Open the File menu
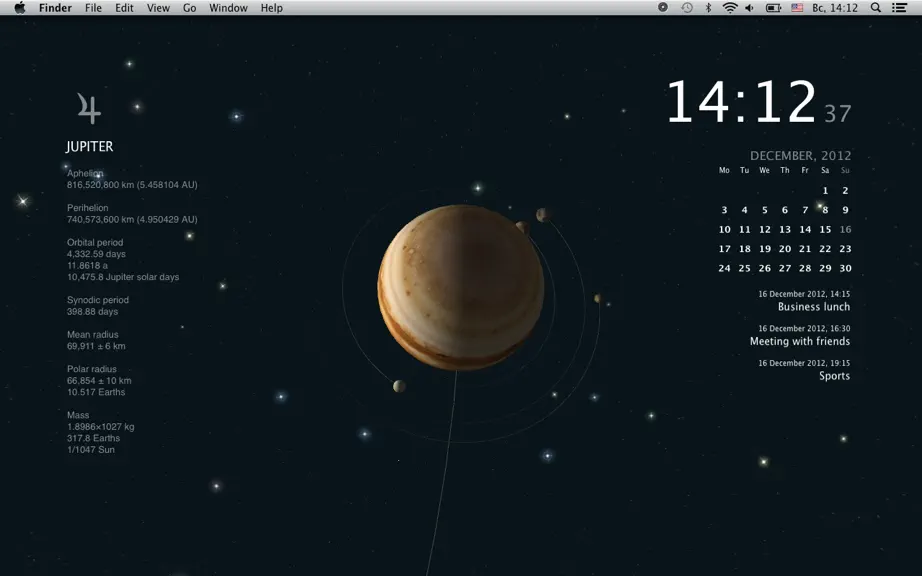Screen dimensions: 922x576 (93, 8)
